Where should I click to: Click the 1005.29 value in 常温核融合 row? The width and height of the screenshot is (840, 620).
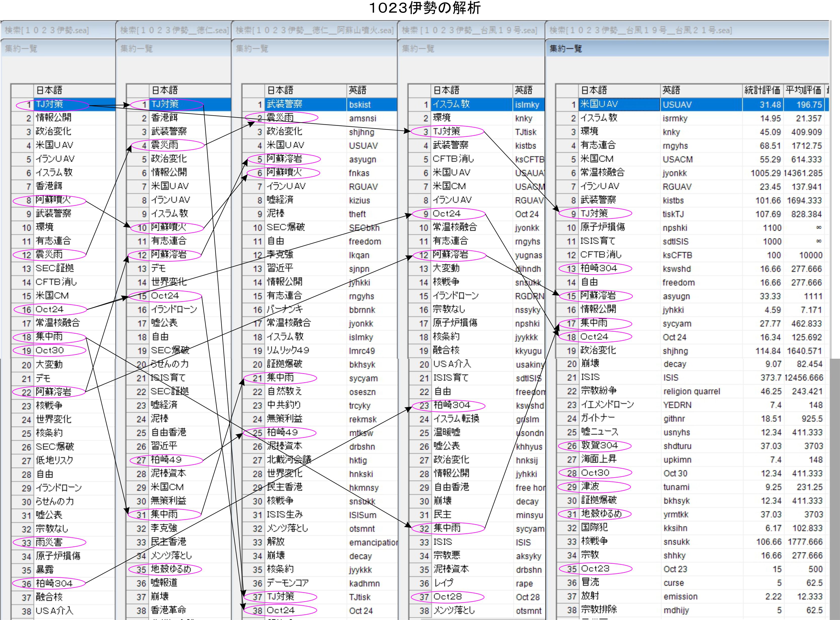coord(765,173)
